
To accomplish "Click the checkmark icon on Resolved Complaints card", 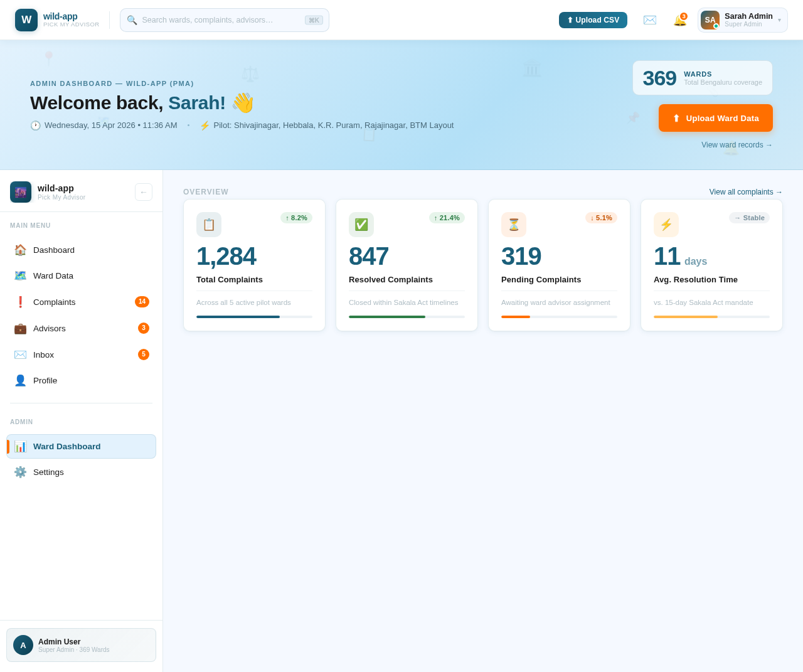I will 361,225.
